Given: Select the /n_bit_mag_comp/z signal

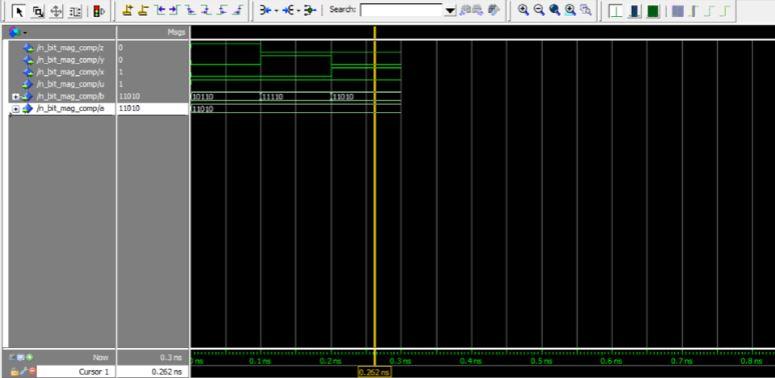Looking at the screenshot, I should (69, 48).
